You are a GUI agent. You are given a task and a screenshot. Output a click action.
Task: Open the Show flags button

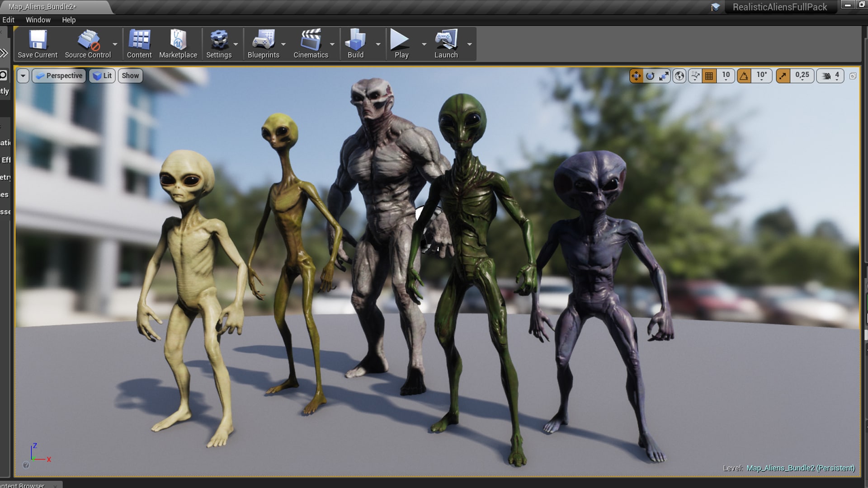tap(130, 75)
